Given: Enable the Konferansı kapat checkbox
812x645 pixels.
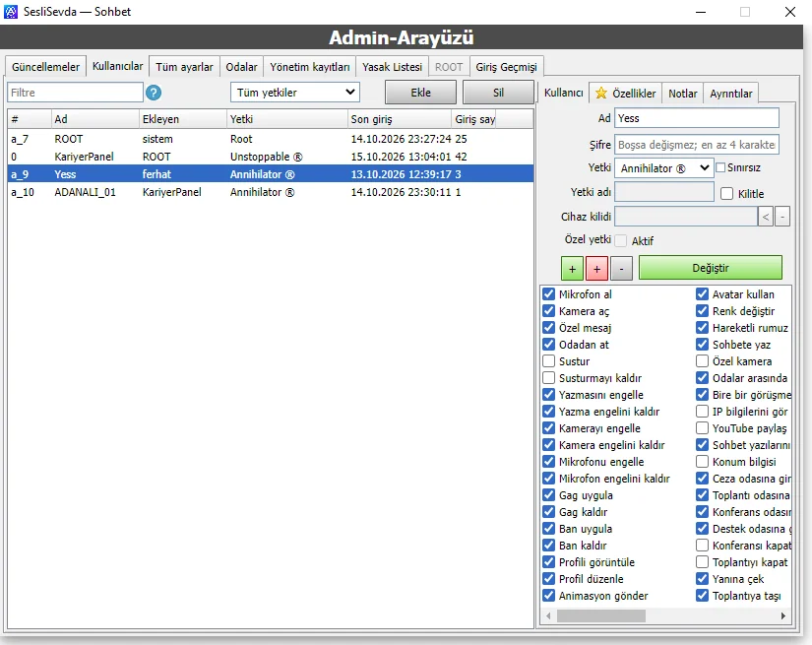Looking at the screenshot, I should tap(702, 545).
